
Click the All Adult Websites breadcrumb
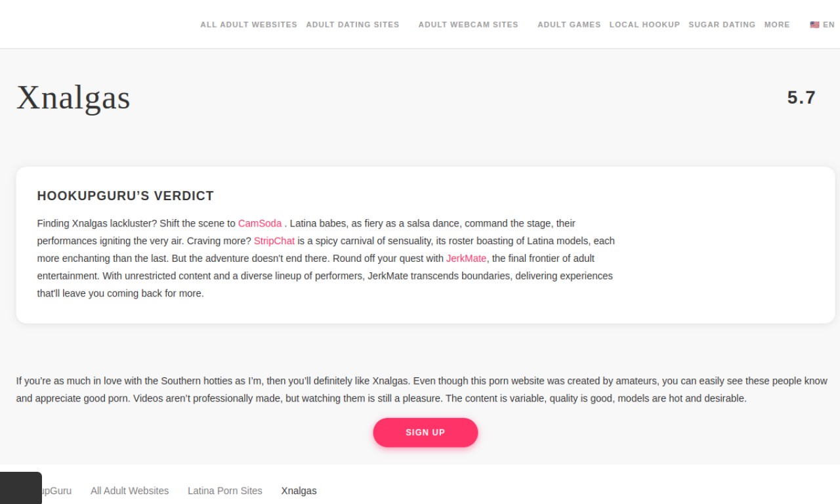pos(129,491)
